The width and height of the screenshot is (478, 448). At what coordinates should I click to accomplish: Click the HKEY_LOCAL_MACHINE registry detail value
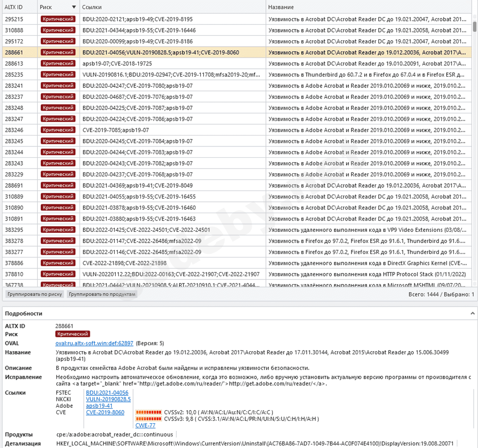click(x=255, y=444)
